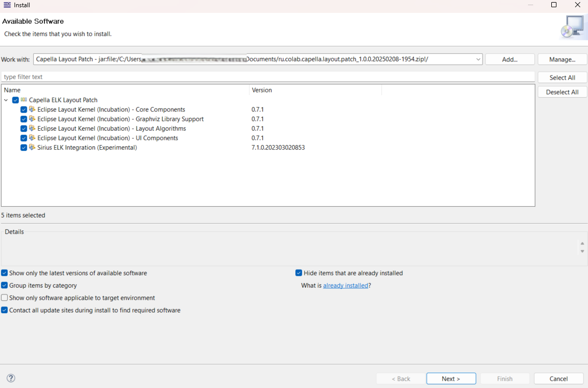Image resolution: width=588 pixels, height=388 pixels.
Task: Enable Show only software applicable to target environment
Action: (x=5, y=298)
